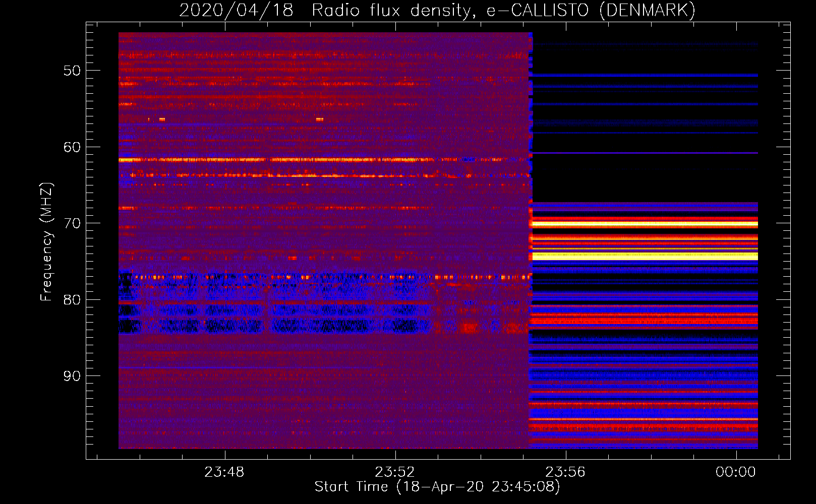Click the 00:00 time tick label
The width and height of the screenshot is (816, 504).
point(736,472)
